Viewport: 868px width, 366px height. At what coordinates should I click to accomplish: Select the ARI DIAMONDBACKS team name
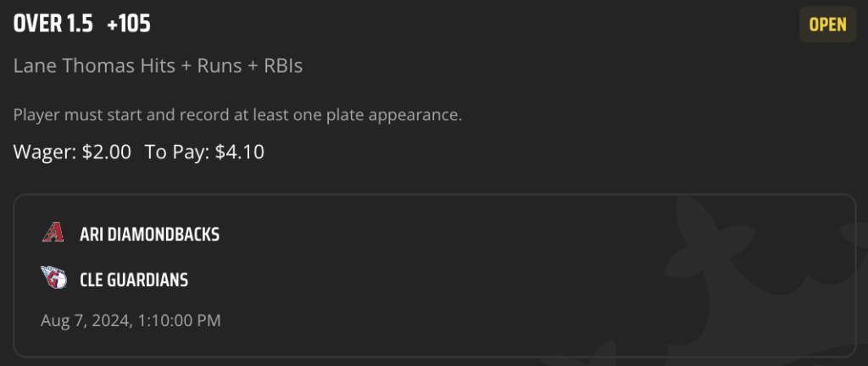click(149, 235)
